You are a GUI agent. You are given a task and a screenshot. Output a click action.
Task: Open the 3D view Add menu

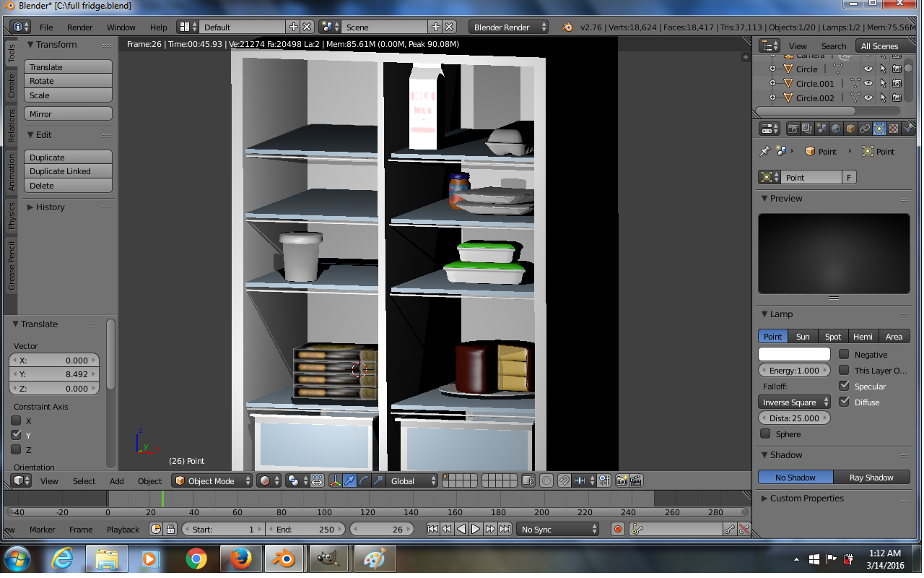[117, 481]
